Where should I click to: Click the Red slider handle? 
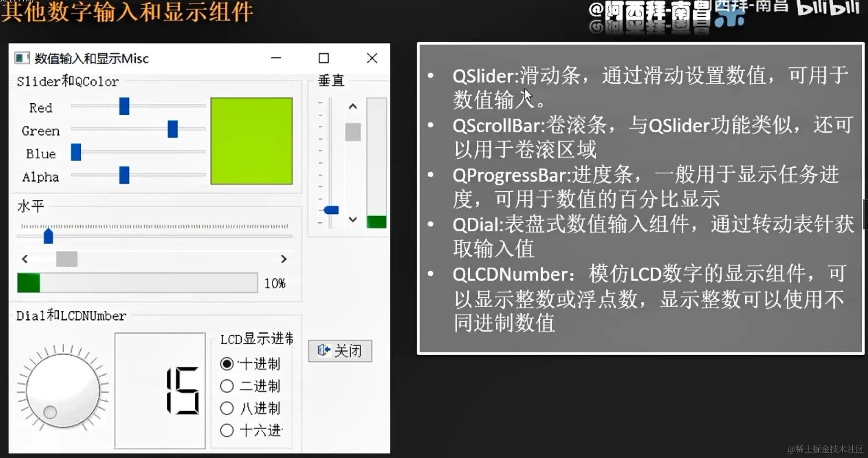coord(124,107)
